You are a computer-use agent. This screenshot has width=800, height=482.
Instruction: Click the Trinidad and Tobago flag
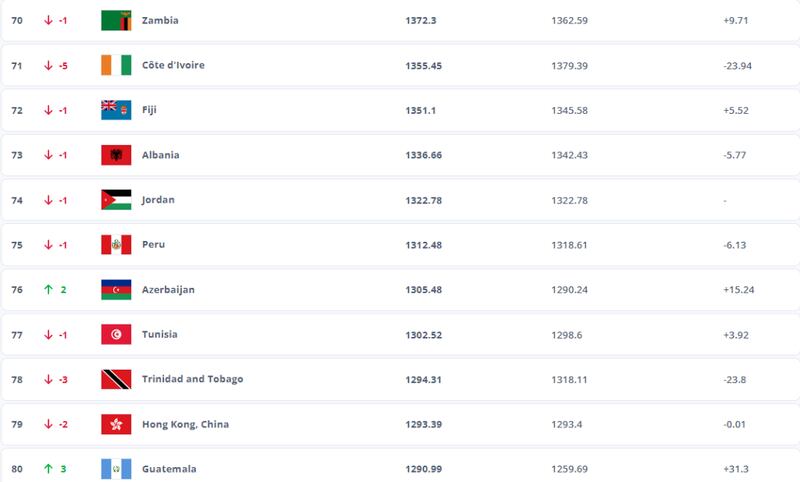[x=116, y=379]
